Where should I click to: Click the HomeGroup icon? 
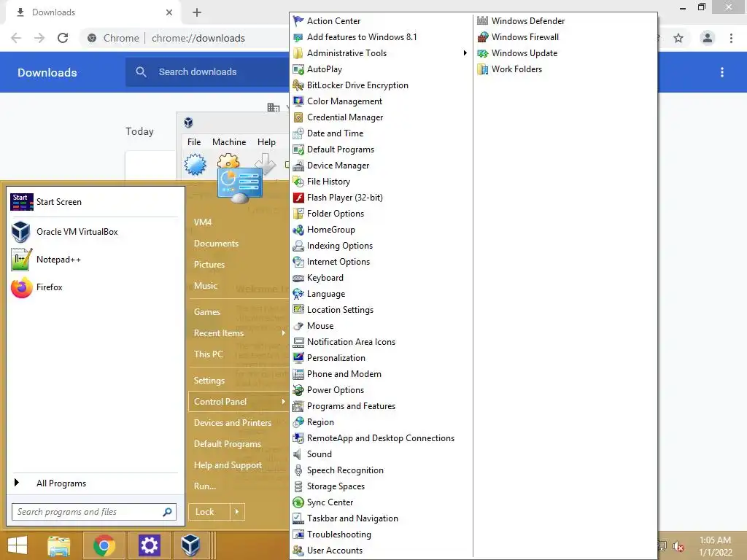coord(298,230)
